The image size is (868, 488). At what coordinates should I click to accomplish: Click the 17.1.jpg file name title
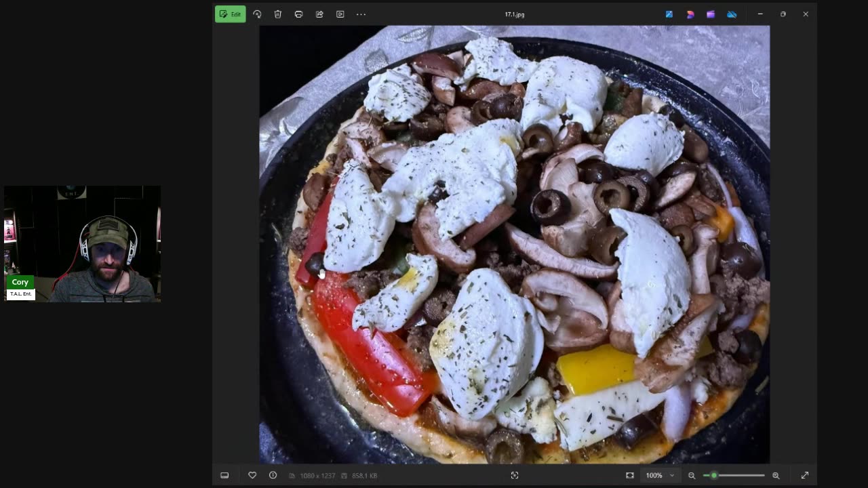pyautogui.click(x=515, y=14)
